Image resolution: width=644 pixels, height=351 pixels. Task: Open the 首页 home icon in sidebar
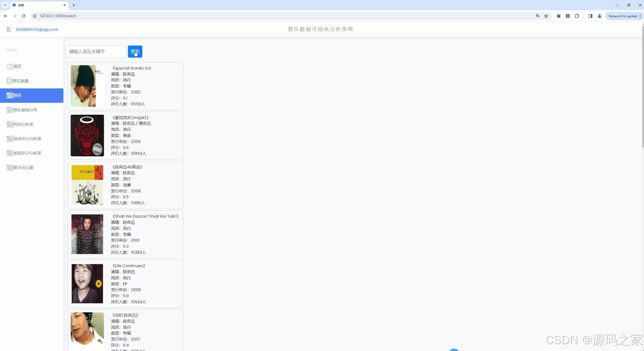(10, 67)
